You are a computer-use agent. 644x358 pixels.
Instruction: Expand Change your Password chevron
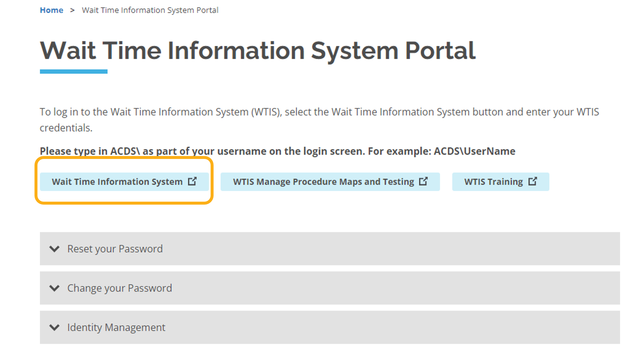54,288
